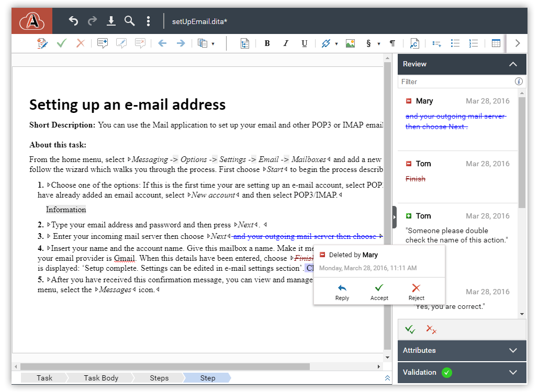This screenshot has height=392, width=539.
Task: Click the double up-arrow beside the breadcrumb
Action: 387,378
